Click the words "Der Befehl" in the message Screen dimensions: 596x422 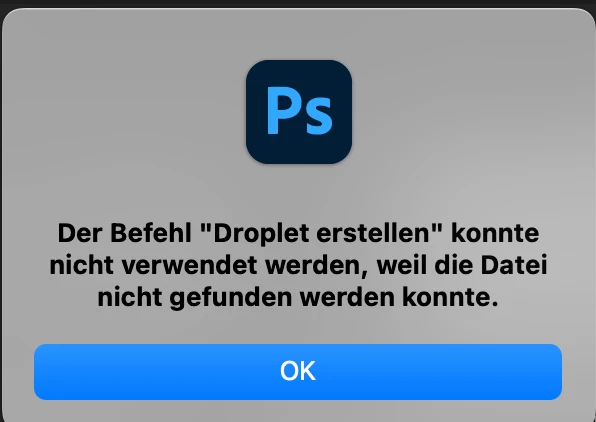[x=124, y=233]
